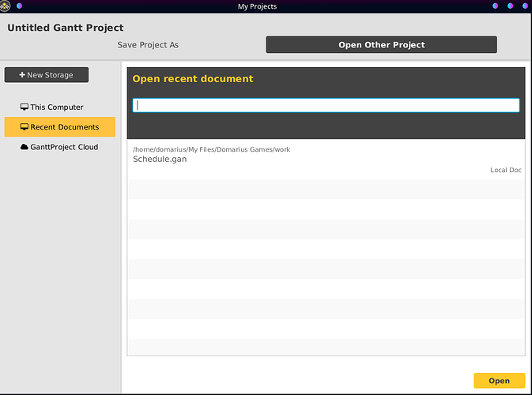Image resolution: width=532 pixels, height=395 pixels.
Task: Switch to Save Project As tab
Action: click(x=148, y=45)
